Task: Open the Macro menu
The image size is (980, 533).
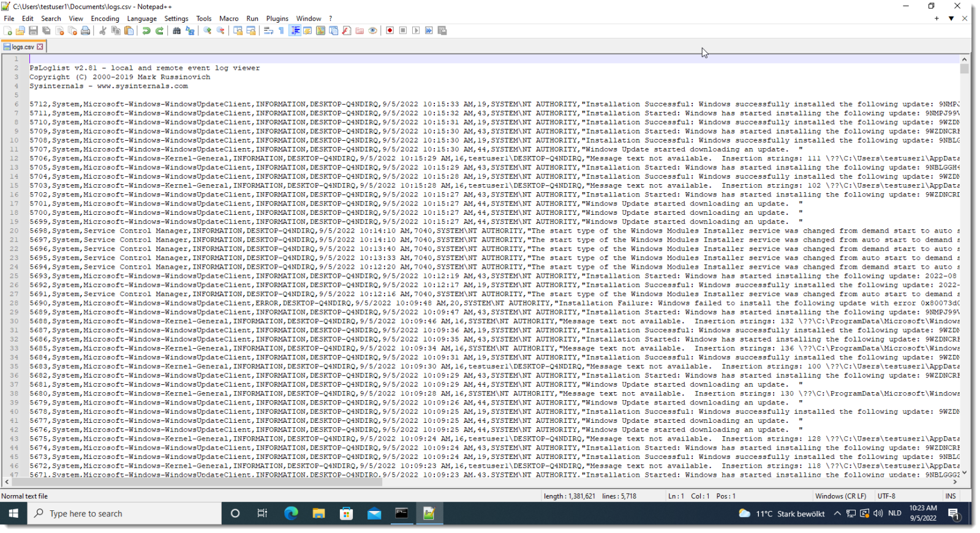Action: pyautogui.click(x=228, y=18)
